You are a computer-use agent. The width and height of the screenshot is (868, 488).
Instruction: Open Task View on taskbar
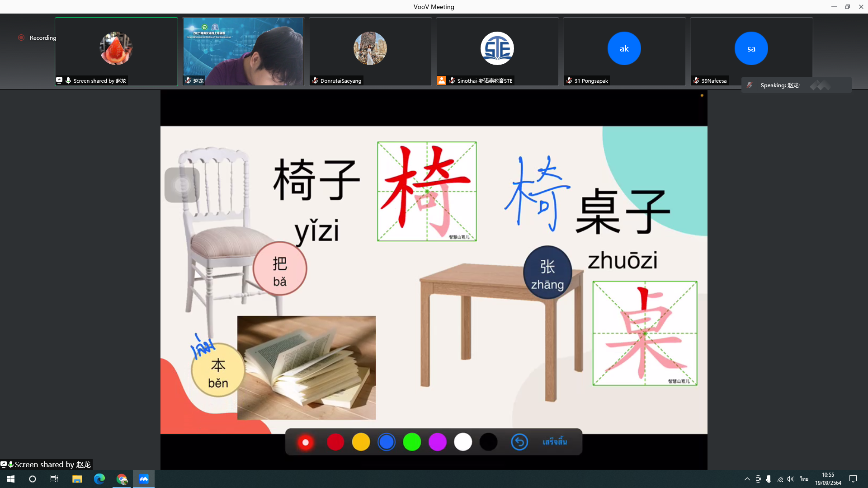pyautogui.click(x=54, y=479)
